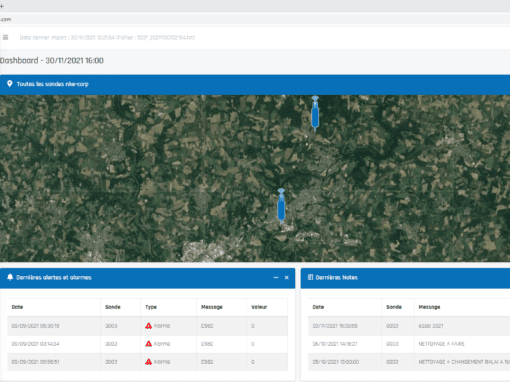Screen dimensions: 510x382
Task: Click the Date column header in alerts table
Action: [x=17, y=307]
